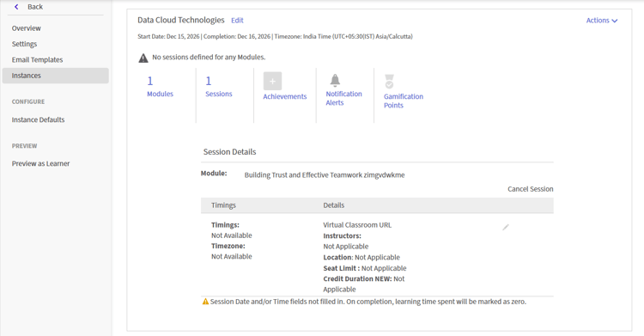Click the Session Date and/or Time warning text
Image resolution: width=644 pixels, height=336 pixels.
pos(368,302)
